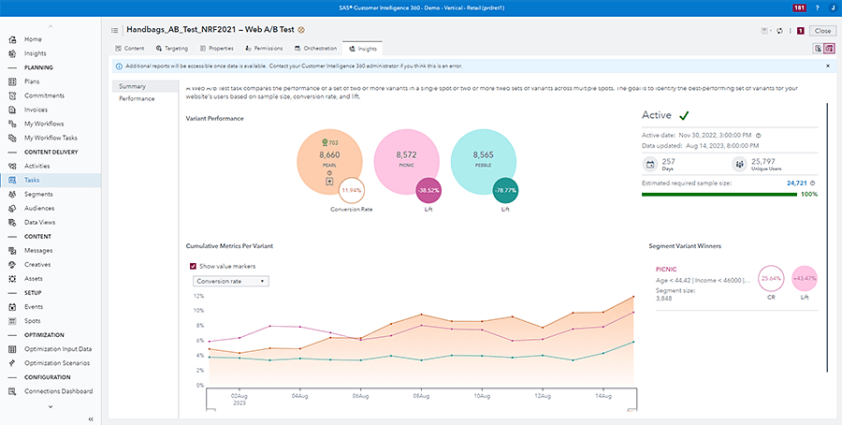Image resolution: width=842 pixels, height=425 pixels.
Task: Open the Connections Dashboard icon
Action: tap(12, 391)
